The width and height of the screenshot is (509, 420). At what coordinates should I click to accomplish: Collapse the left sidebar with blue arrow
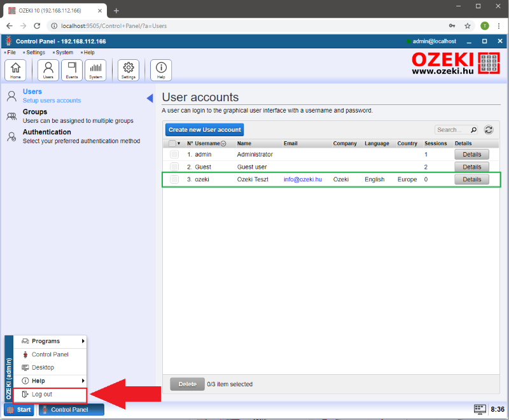150,98
